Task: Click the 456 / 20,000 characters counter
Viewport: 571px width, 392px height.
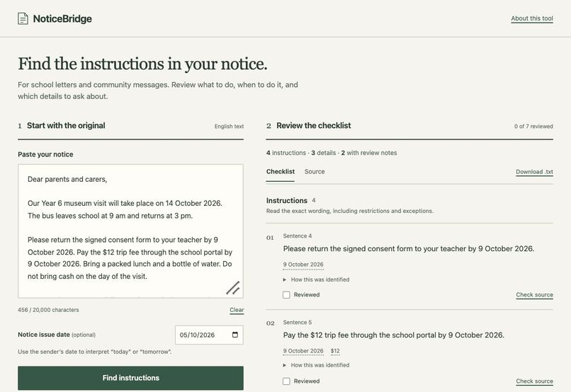Action: click(x=48, y=310)
